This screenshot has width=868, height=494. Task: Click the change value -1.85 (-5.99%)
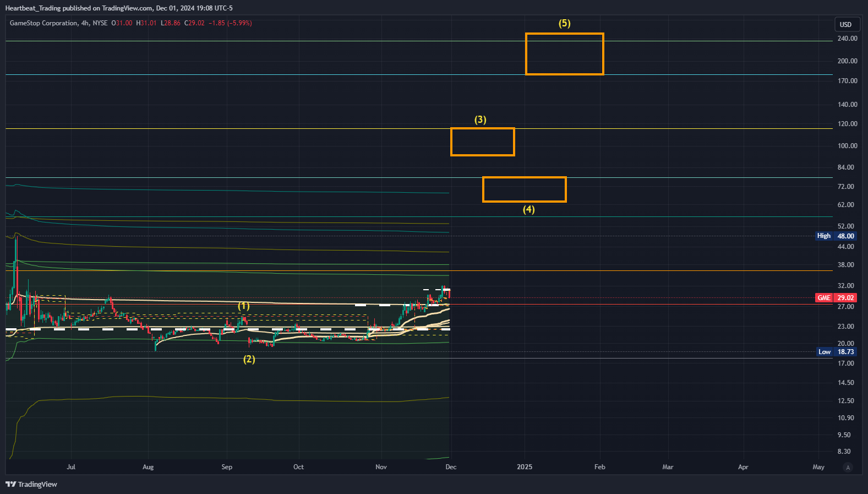[230, 23]
